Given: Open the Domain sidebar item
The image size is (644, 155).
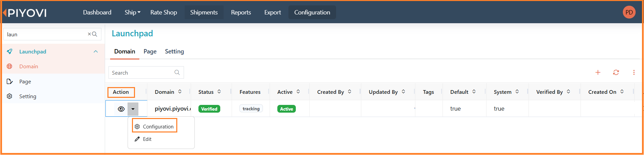Looking at the screenshot, I should pos(54,66).
